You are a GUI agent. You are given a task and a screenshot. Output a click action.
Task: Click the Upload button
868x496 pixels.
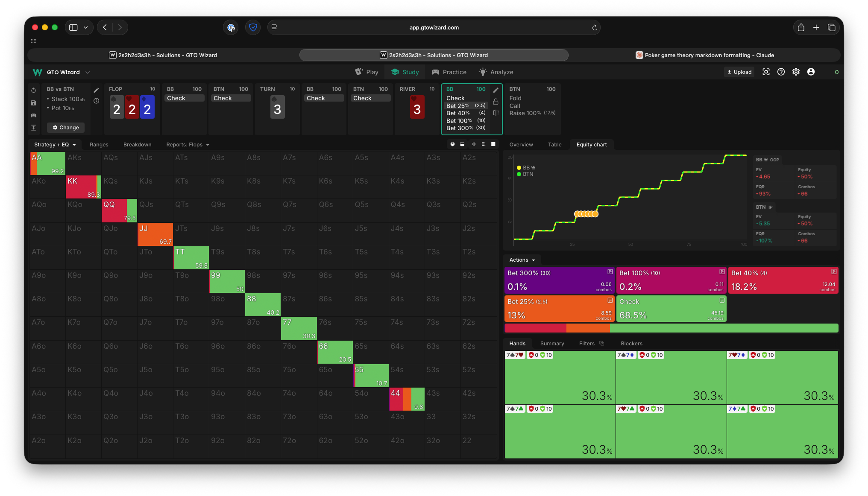point(739,72)
